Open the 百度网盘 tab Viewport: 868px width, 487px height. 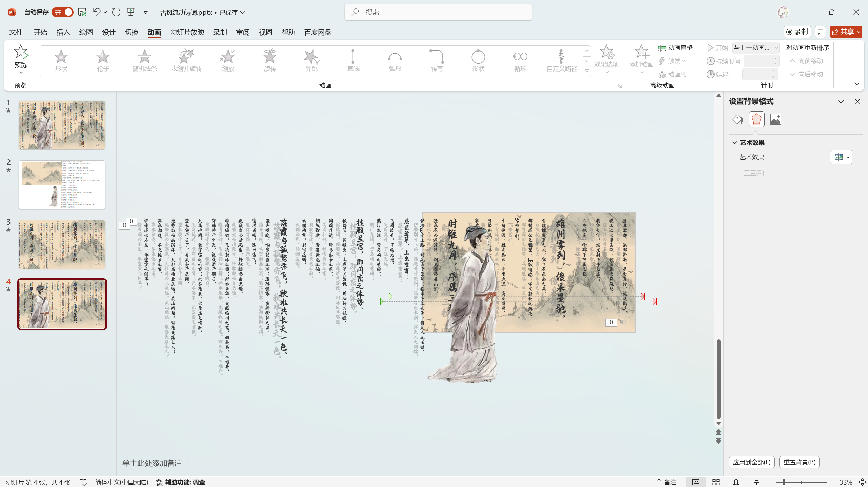point(317,32)
